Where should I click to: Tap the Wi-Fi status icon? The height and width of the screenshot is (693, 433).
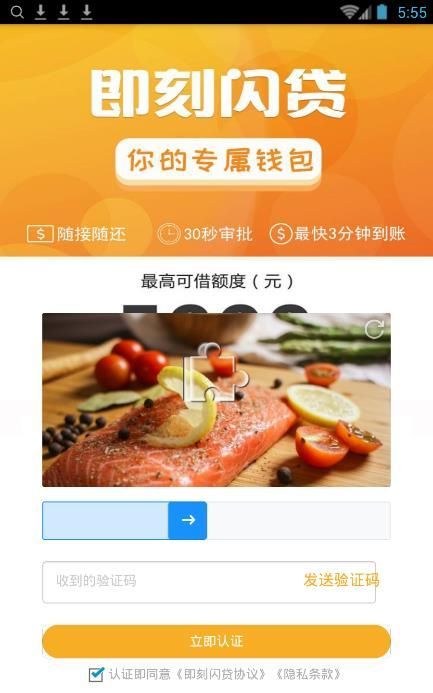point(349,12)
